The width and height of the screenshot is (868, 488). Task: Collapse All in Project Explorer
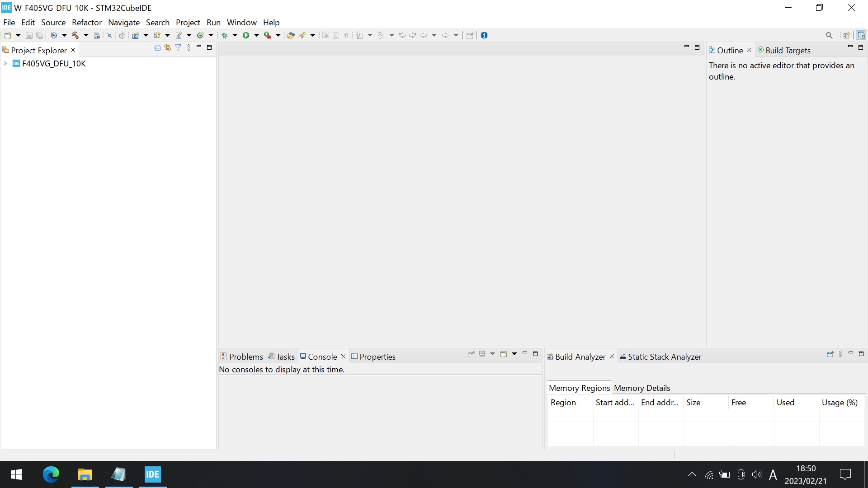tap(157, 47)
